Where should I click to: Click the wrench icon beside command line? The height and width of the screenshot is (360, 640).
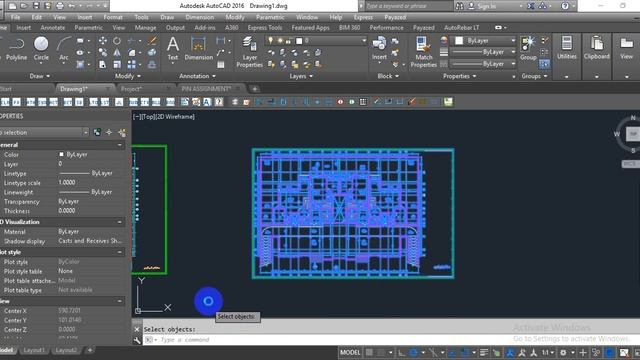137,340
